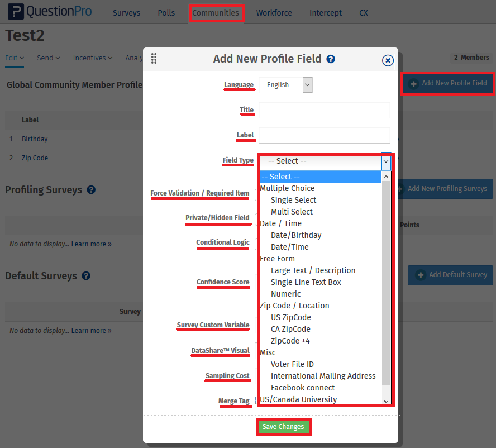Image resolution: width=496 pixels, height=448 pixels.
Task: Click the help icon next to Profiling Surveys
Action: pyautogui.click(x=91, y=190)
